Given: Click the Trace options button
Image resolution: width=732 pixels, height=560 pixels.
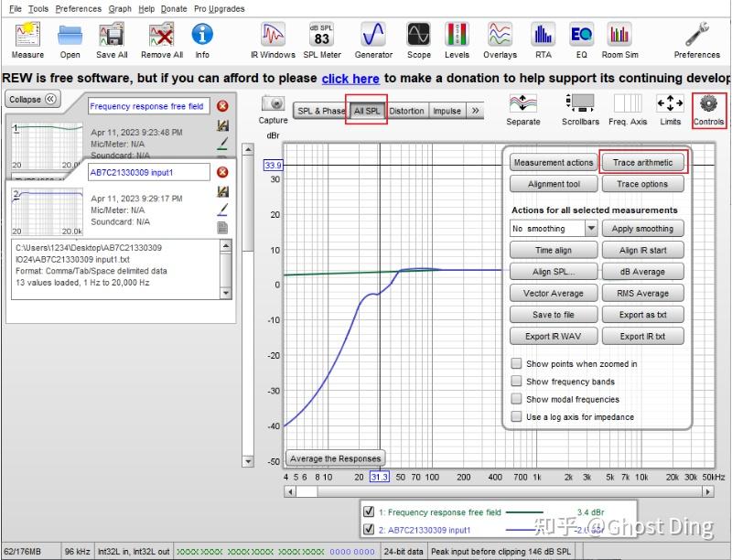Looking at the screenshot, I should pos(643,184).
